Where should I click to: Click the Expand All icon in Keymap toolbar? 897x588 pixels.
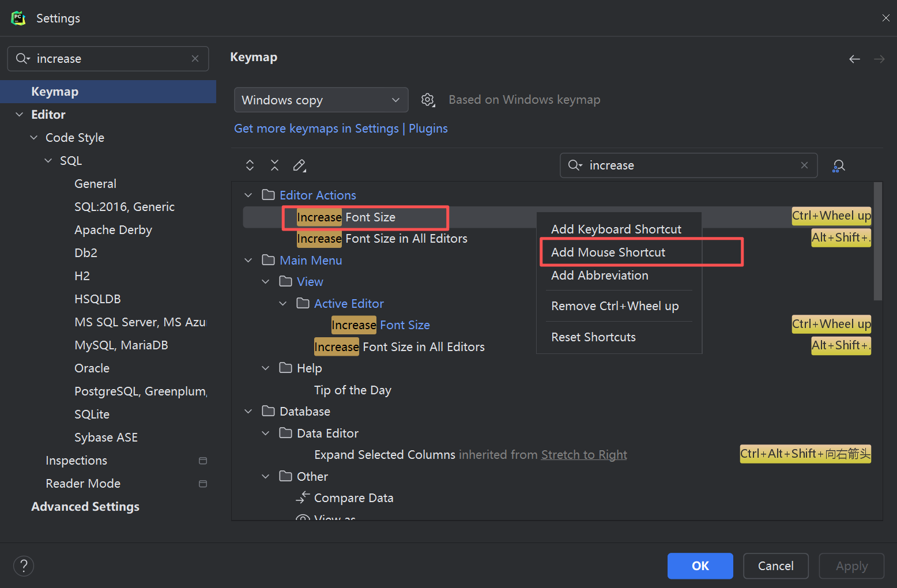[x=250, y=165]
